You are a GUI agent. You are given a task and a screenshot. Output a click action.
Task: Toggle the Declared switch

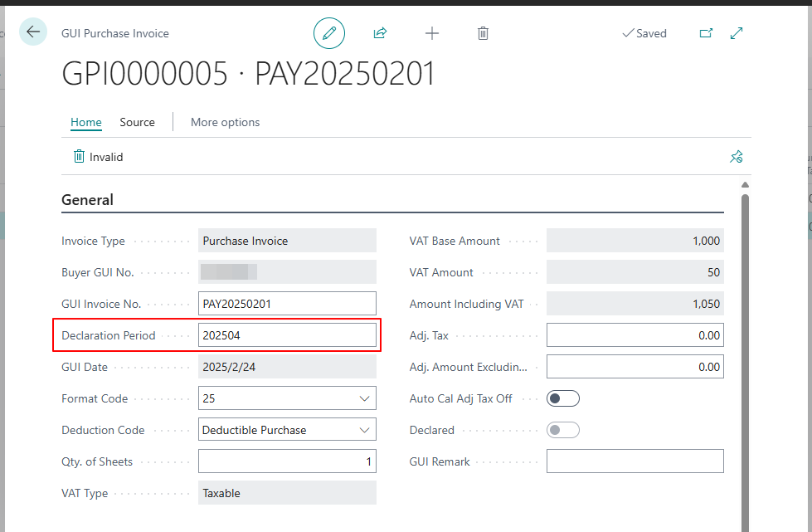pyautogui.click(x=563, y=430)
